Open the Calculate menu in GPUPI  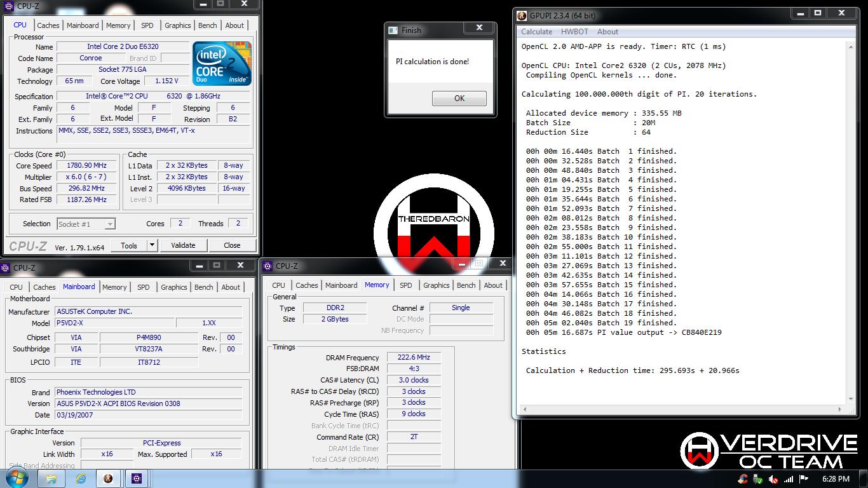click(x=536, y=32)
